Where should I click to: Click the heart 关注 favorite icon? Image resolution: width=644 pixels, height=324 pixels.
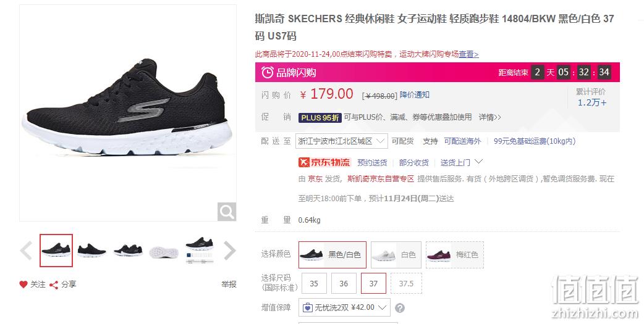[23, 285]
